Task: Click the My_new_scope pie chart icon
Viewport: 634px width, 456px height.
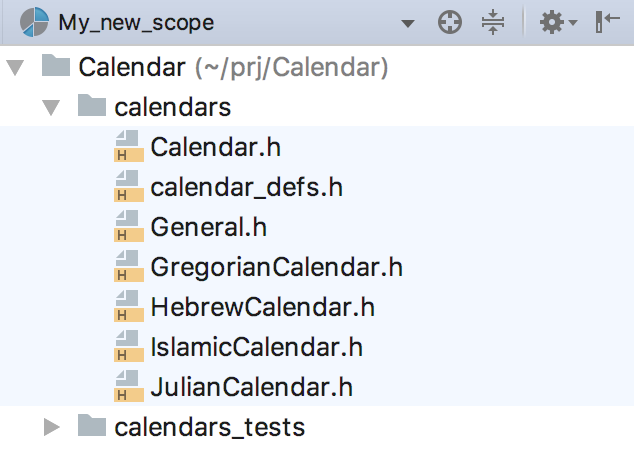Action: tap(34, 22)
